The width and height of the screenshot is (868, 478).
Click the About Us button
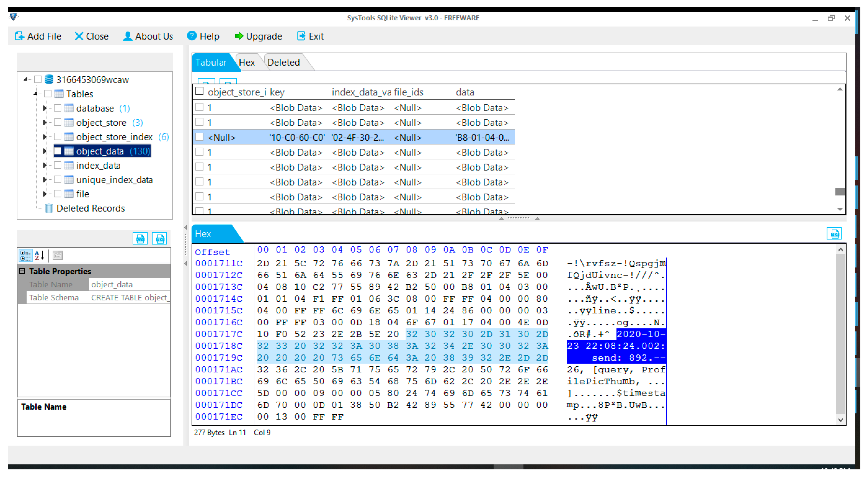pyautogui.click(x=148, y=36)
